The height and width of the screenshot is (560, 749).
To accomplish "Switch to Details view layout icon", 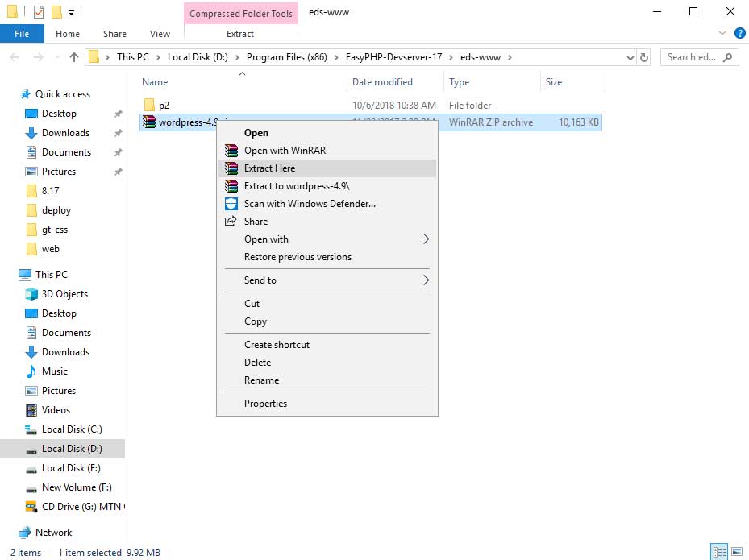I will tap(719, 552).
